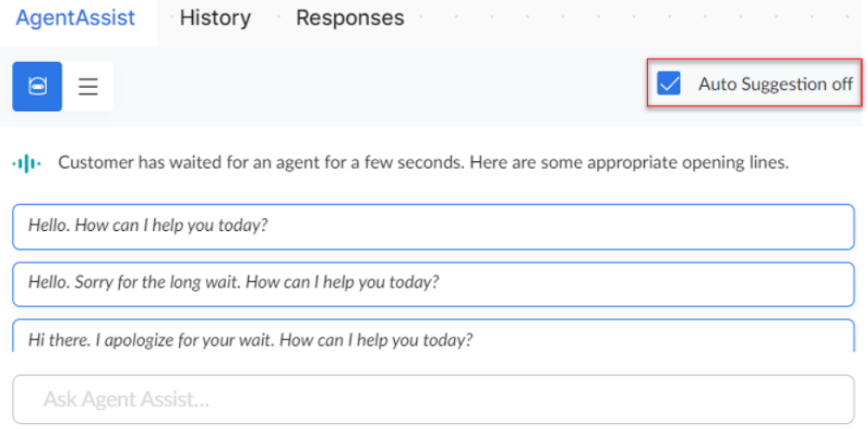Click the "Auto Suggestion off" label text

[x=775, y=84]
